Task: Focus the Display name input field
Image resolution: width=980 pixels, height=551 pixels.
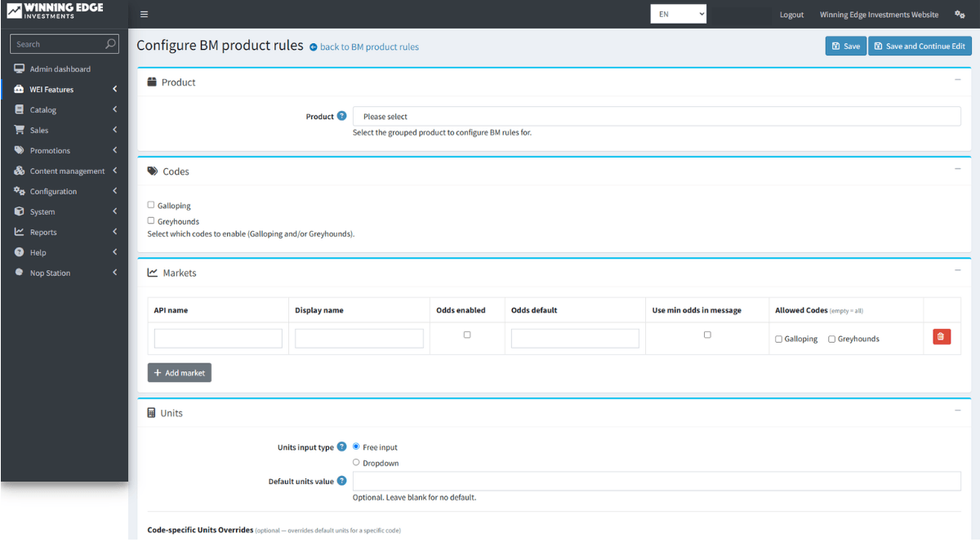Action: (359, 338)
